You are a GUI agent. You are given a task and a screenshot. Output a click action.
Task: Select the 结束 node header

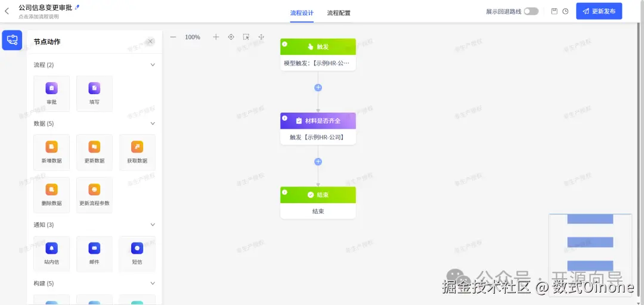(318, 195)
